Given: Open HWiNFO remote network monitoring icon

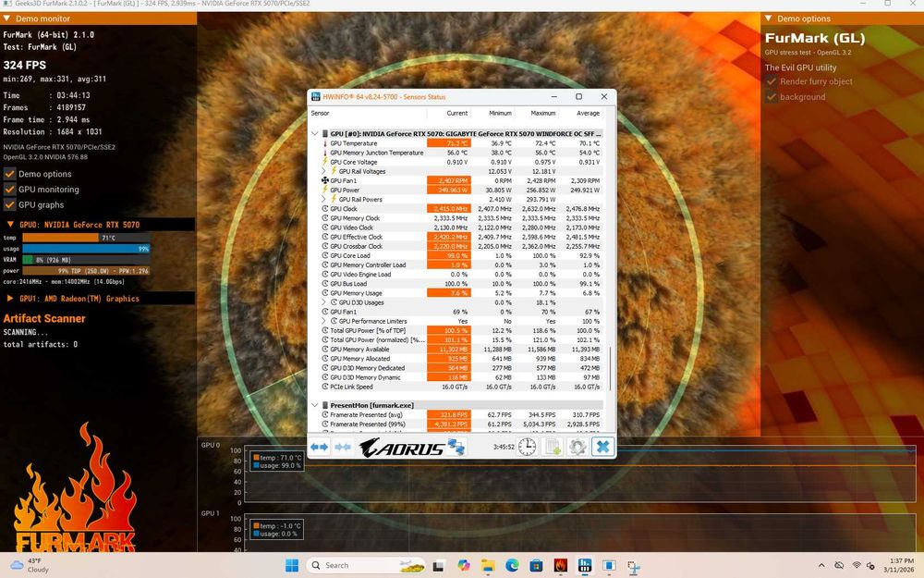Looking at the screenshot, I should [x=456, y=447].
